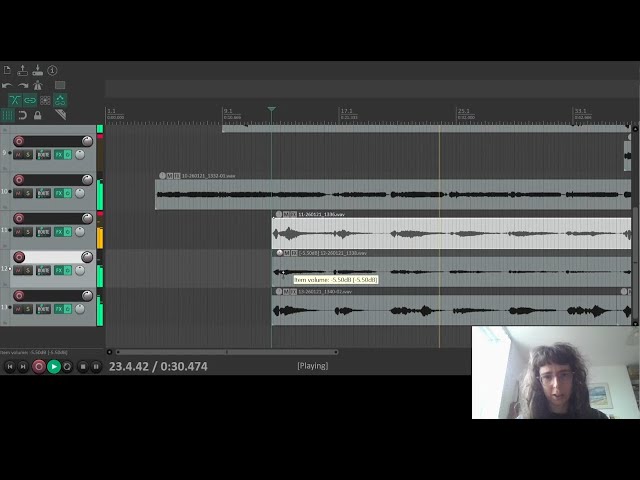Mute track 13
Viewport: 640px width, 480px height.
tap(18, 309)
